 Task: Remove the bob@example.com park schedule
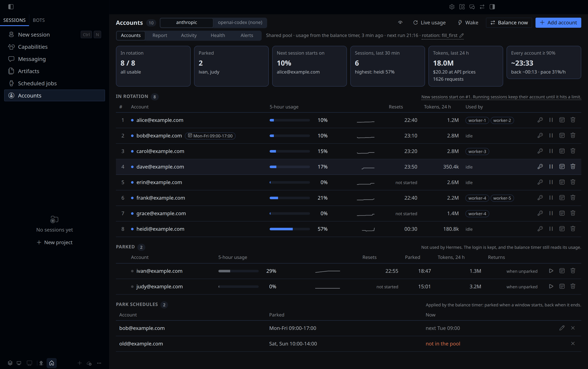tap(573, 328)
